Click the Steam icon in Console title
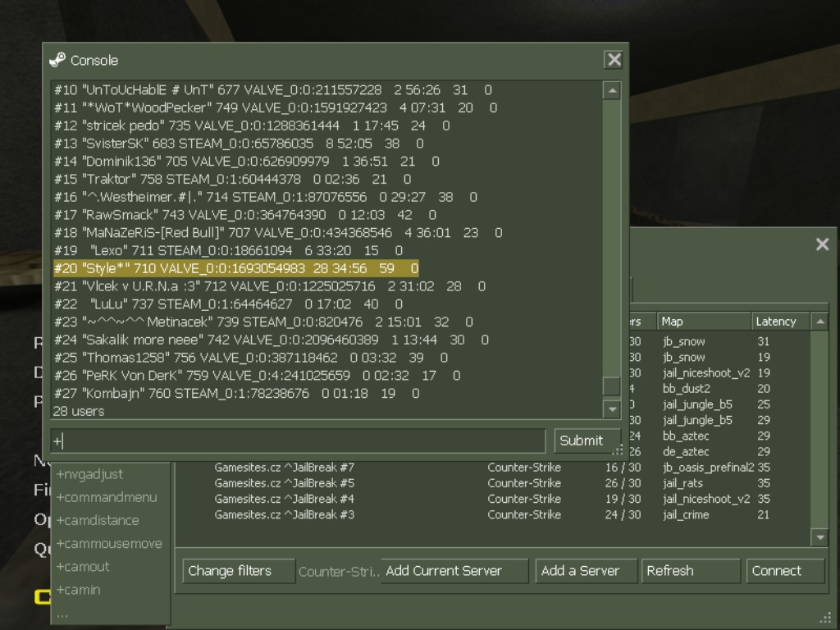 (x=57, y=60)
